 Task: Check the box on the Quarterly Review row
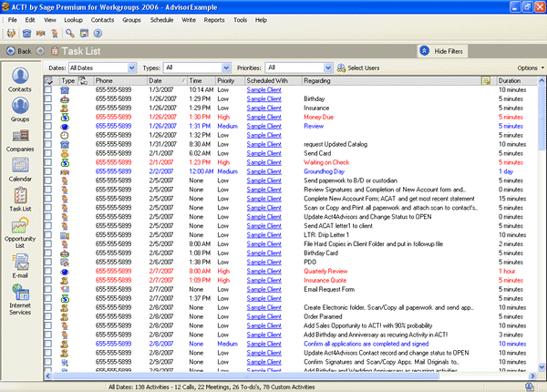(48, 271)
